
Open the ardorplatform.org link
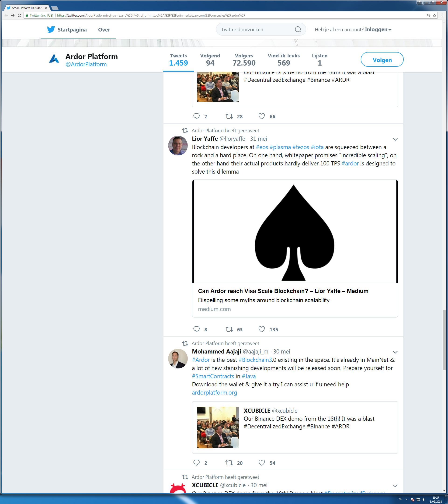(x=214, y=392)
